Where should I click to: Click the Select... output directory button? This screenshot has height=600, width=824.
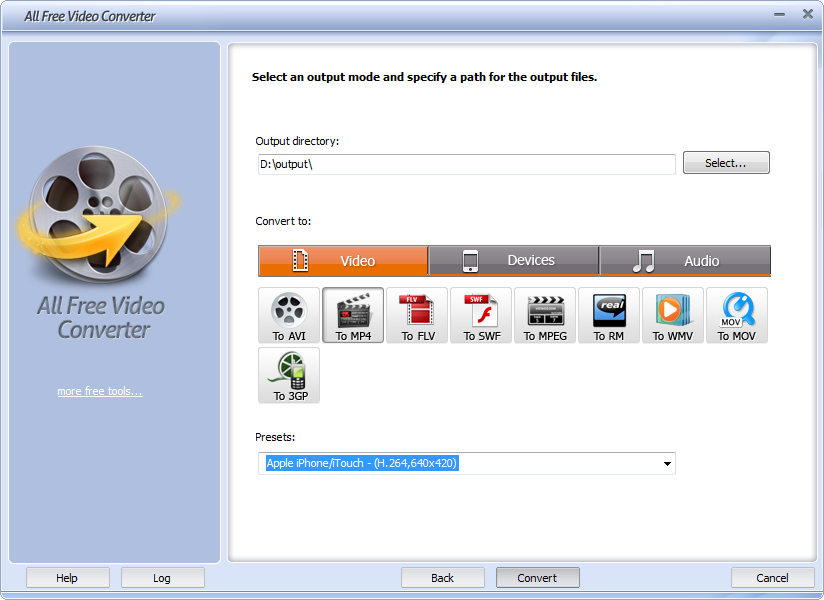(x=726, y=163)
